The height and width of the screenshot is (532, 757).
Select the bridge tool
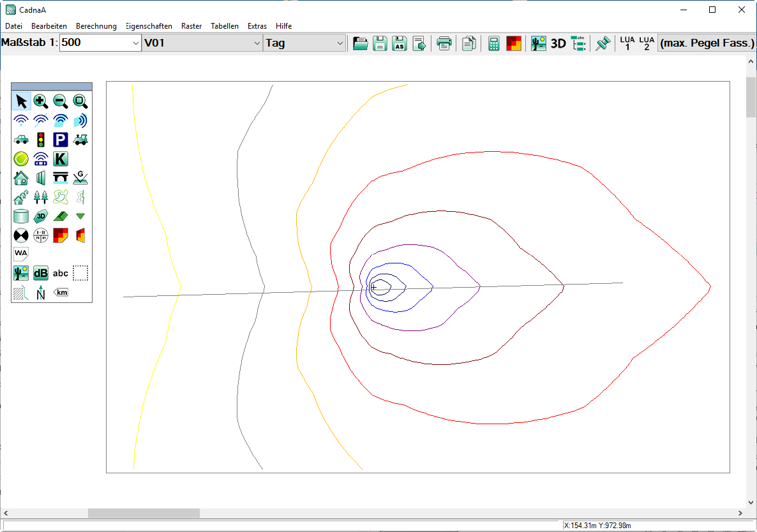click(61, 178)
